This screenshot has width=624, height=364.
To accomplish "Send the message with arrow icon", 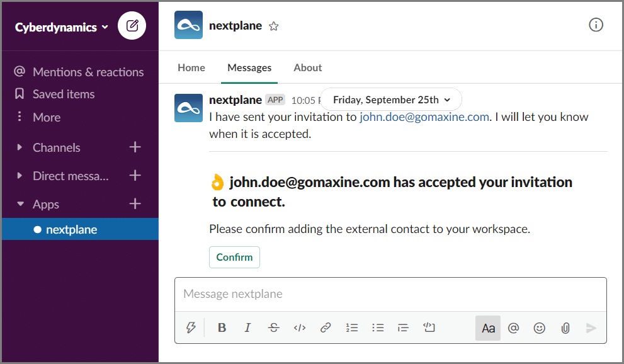I will coord(591,328).
